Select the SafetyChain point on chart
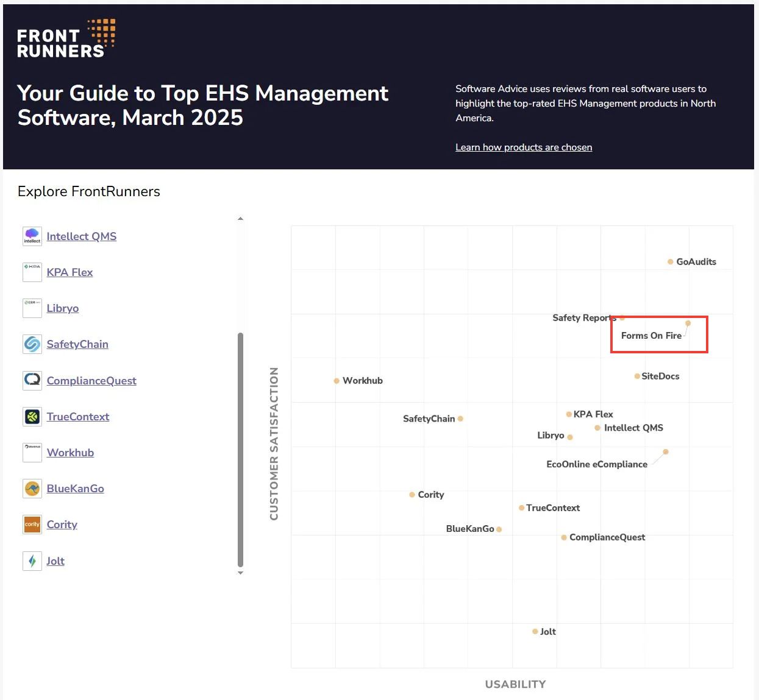The image size is (759, 700). point(460,419)
